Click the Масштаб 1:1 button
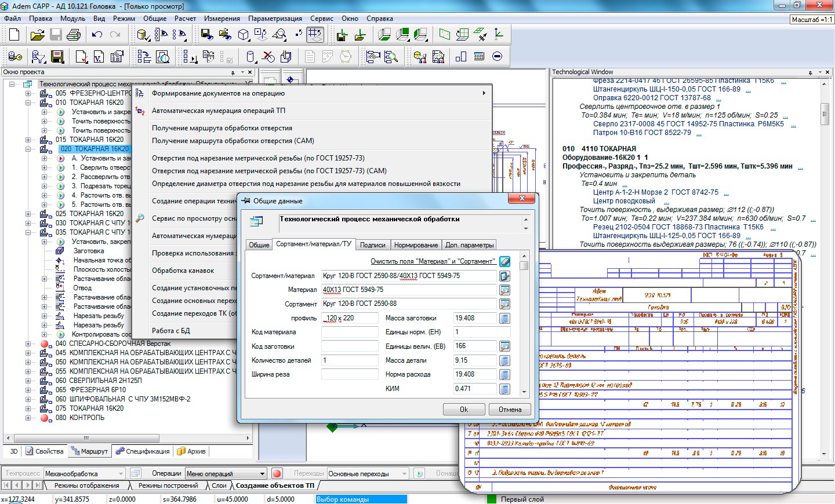The height and width of the screenshot is (504, 835). coord(812,19)
